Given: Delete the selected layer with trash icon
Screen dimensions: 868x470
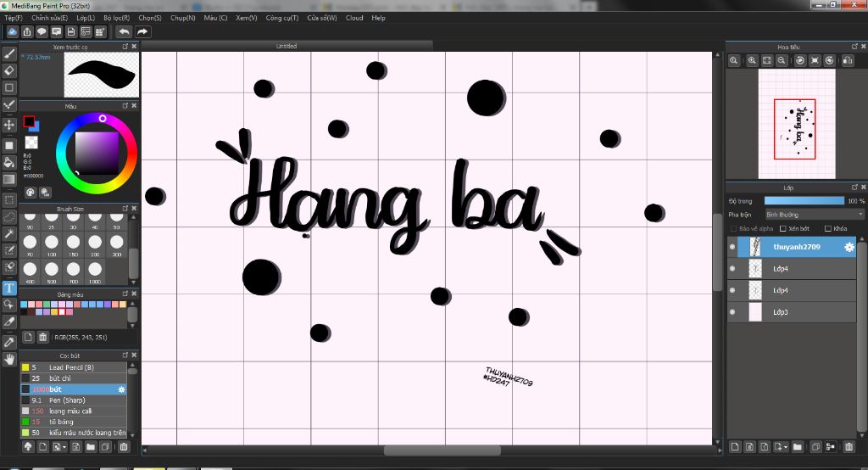Looking at the screenshot, I should click(849, 447).
